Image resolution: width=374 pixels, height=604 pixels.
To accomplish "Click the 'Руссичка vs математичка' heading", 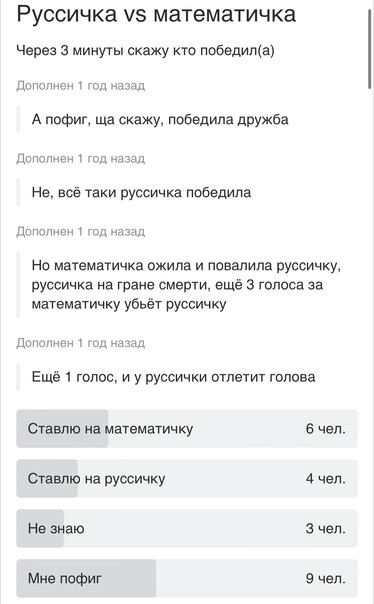I will pos(156,13).
